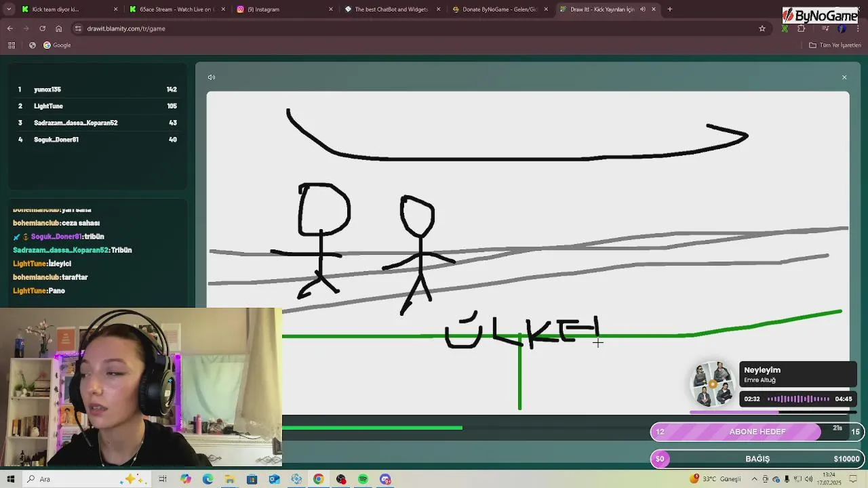
Task: Go back in browser history
Action: [x=10, y=28]
